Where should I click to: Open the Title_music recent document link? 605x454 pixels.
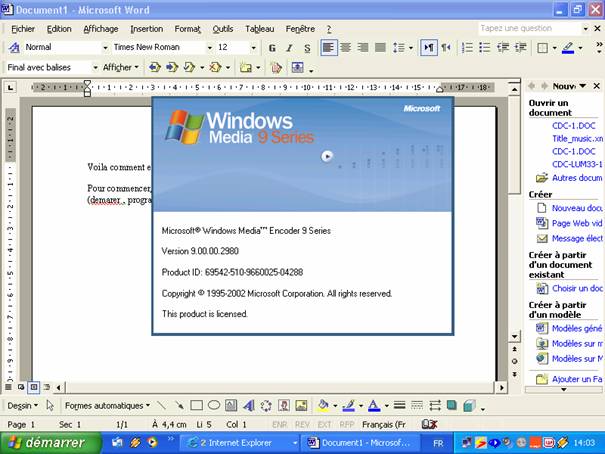click(x=577, y=138)
